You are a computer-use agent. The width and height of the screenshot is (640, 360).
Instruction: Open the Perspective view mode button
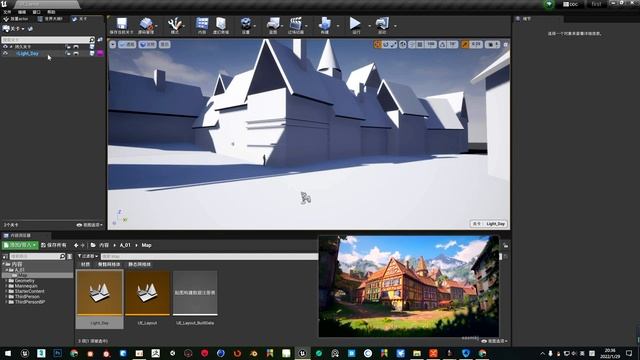click(x=127, y=44)
